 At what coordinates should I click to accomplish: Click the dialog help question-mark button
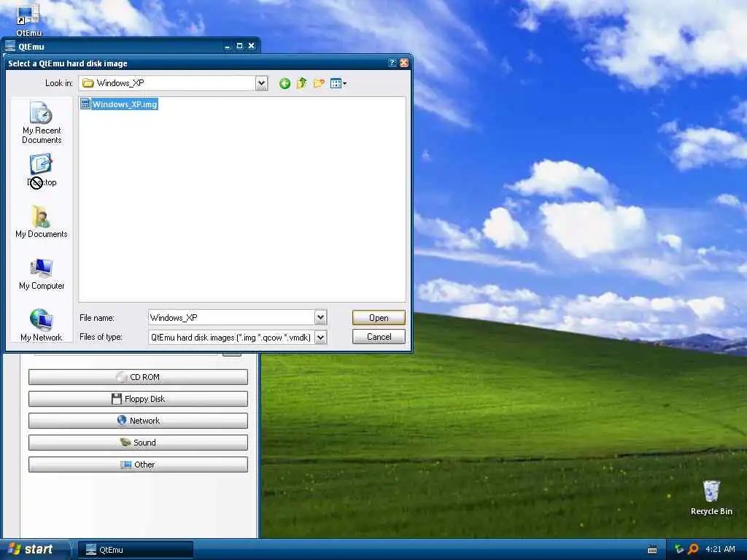[392, 63]
